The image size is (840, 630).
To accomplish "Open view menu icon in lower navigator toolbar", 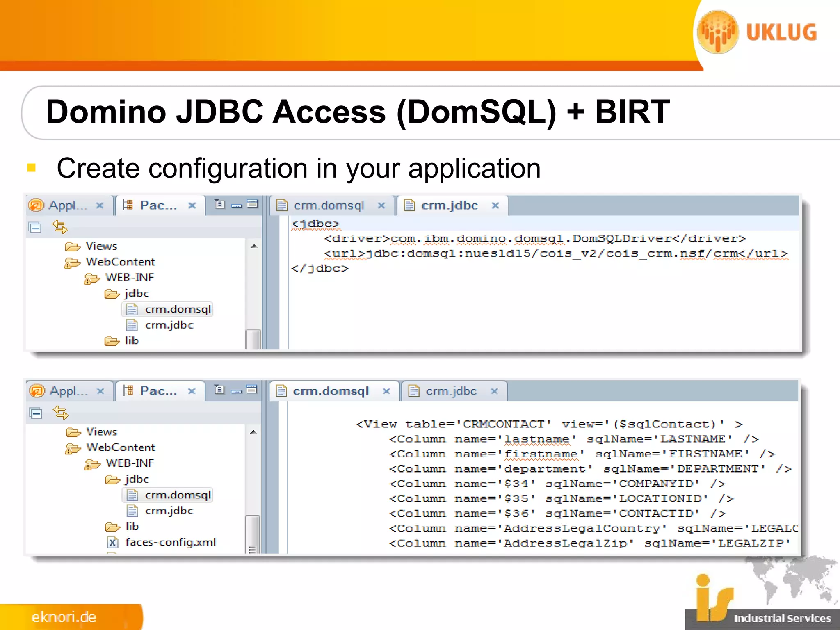I will click(x=220, y=390).
